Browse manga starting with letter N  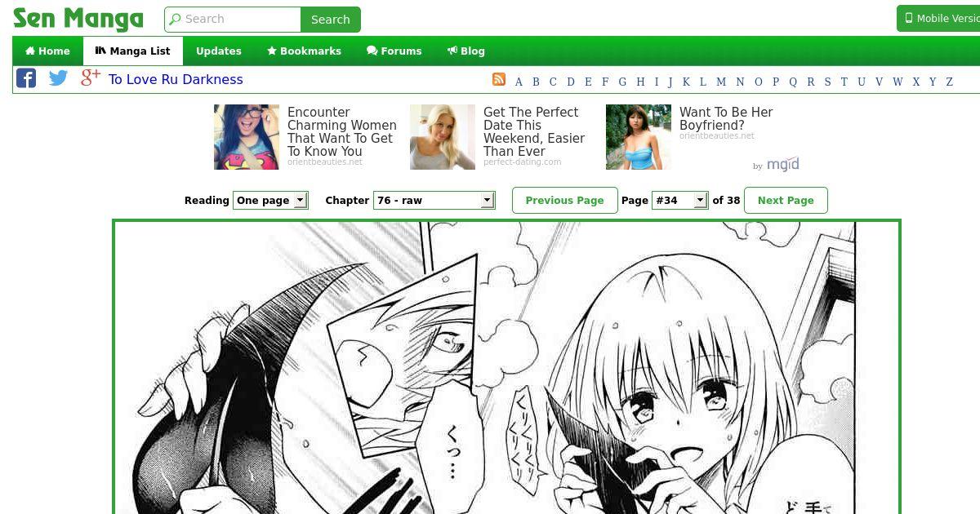pyautogui.click(x=740, y=82)
